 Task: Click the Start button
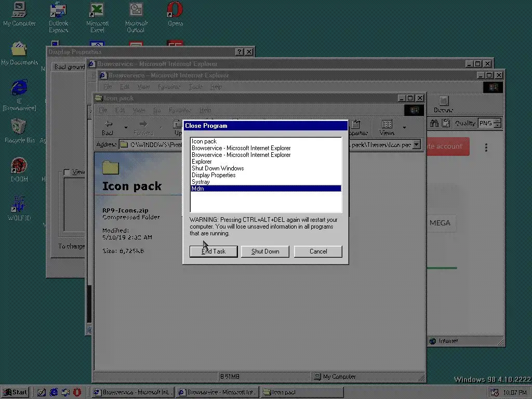click(x=15, y=392)
